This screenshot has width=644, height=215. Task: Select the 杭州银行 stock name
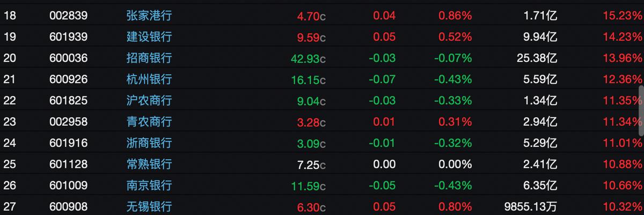pyautogui.click(x=149, y=80)
